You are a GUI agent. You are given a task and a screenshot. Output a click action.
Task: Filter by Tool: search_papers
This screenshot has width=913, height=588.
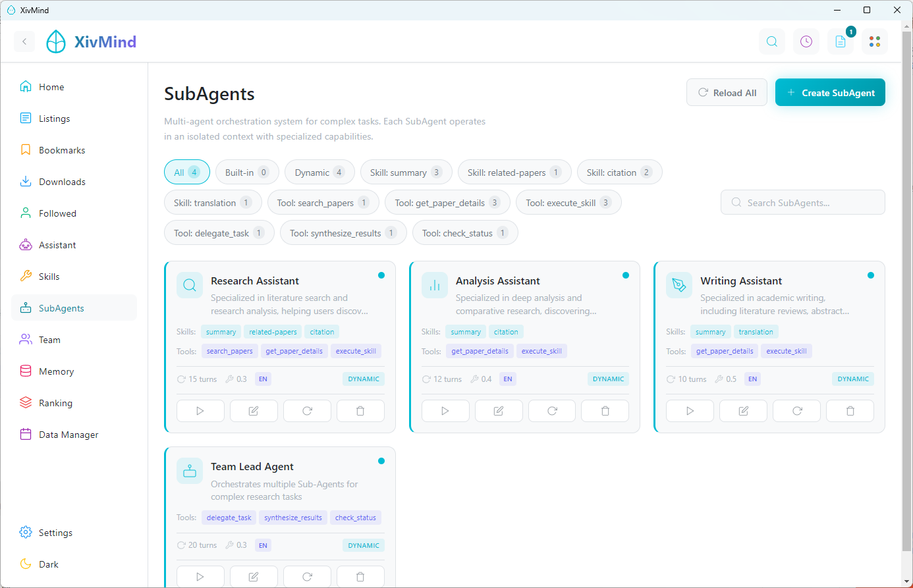323,203
